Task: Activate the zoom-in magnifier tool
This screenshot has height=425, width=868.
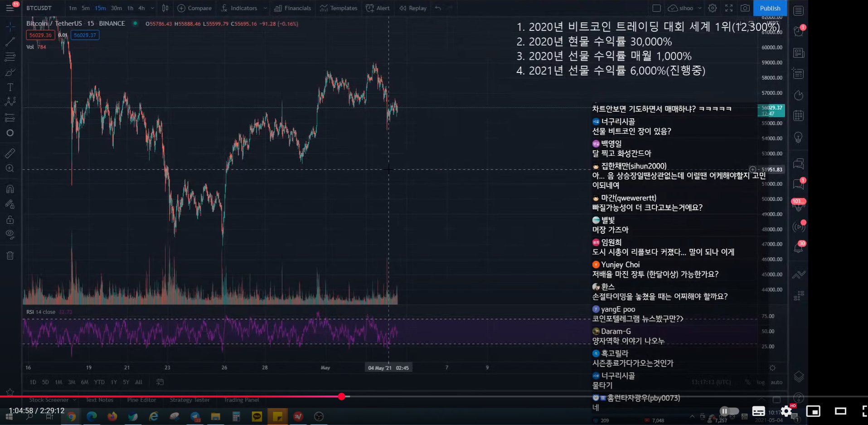Action: [10, 169]
